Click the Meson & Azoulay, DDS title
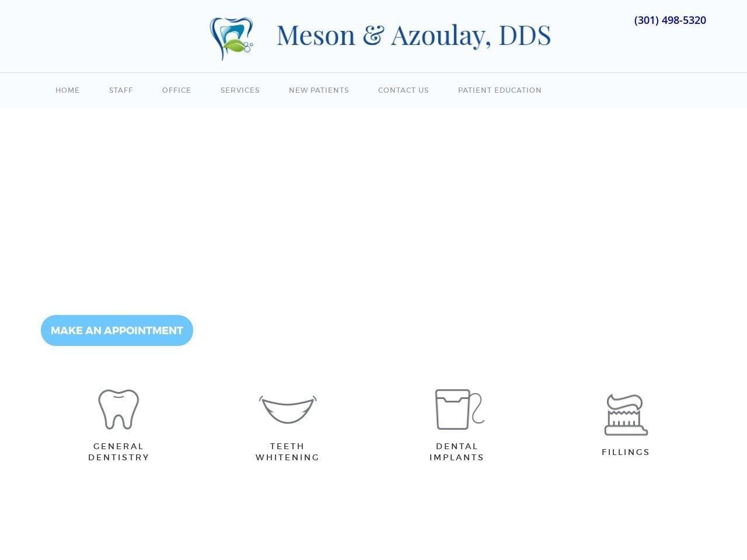Viewport: 747px width, 560px height. pos(414,36)
